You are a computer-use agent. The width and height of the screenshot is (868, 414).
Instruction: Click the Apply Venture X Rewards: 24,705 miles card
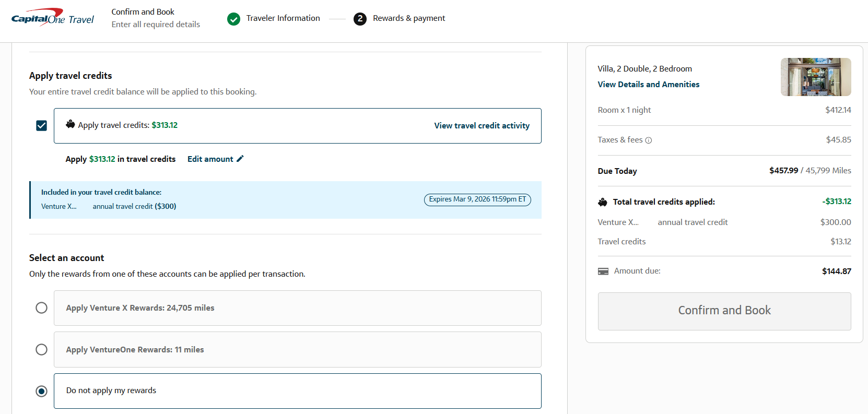(298, 308)
